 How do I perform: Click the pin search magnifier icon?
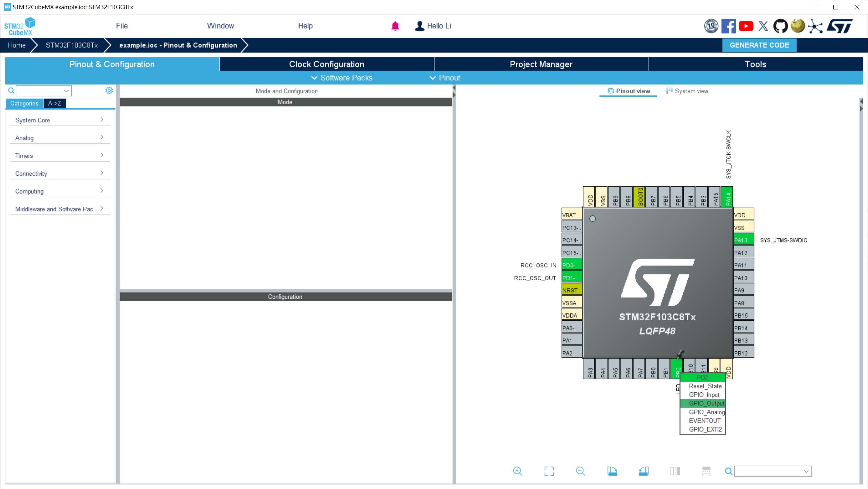(728, 471)
